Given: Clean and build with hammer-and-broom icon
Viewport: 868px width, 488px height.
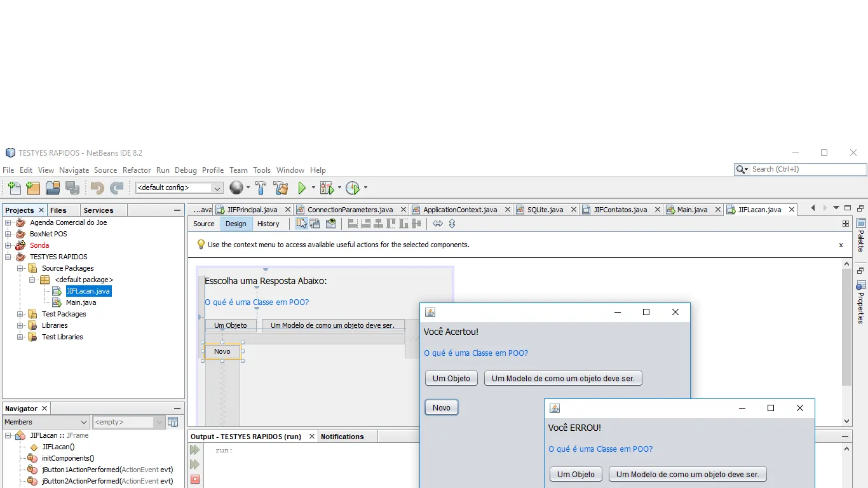Looking at the screenshot, I should (280, 188).
